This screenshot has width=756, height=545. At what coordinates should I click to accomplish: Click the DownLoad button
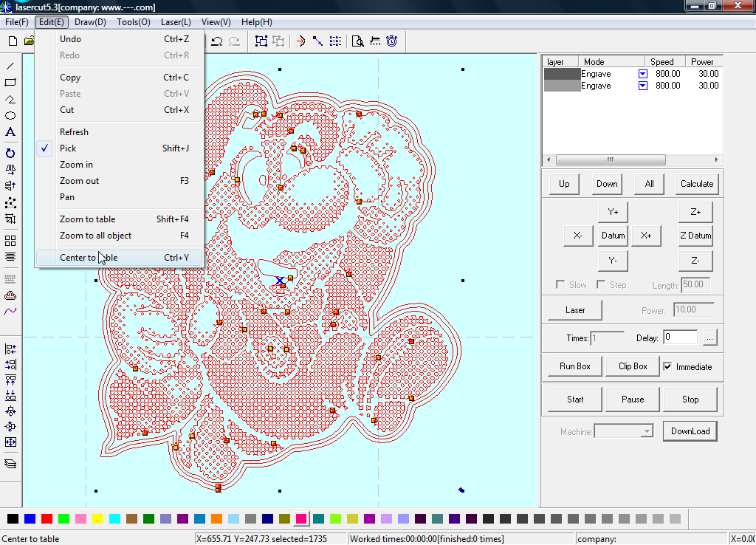click(x=690, y=431)
